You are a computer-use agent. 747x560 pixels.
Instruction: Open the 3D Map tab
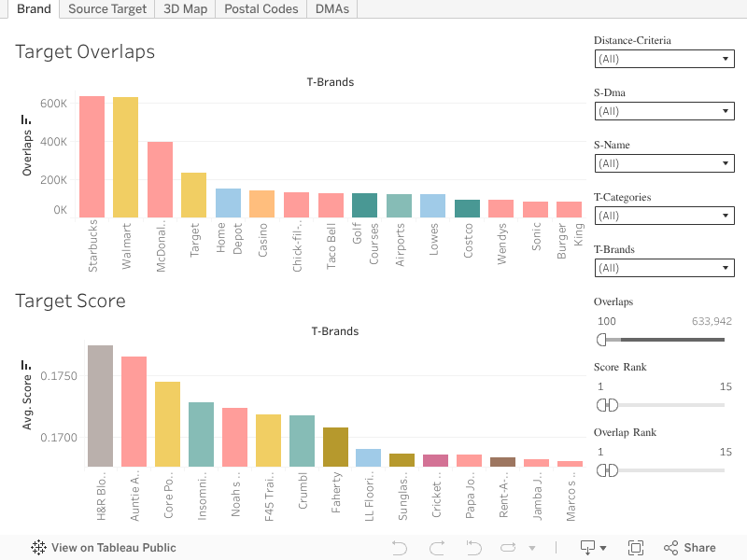tap(185, 9)
